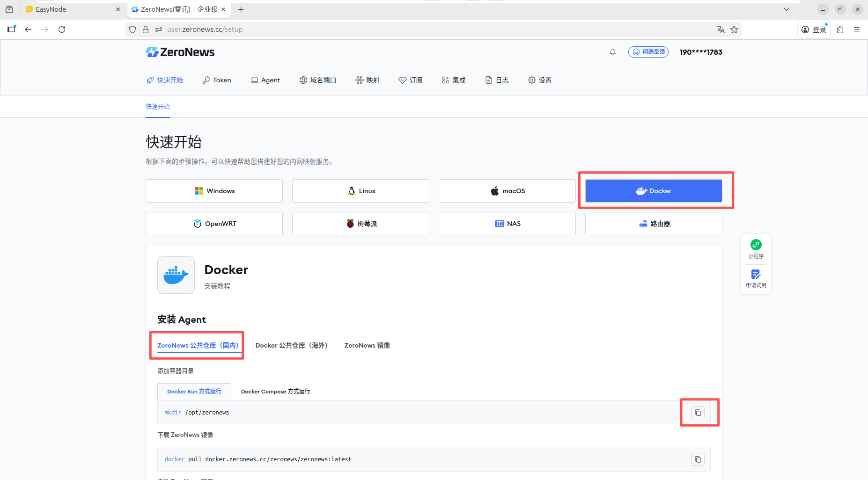Select the Docker 公共仓库（海外）tab
868x480 pixels.
point(291,345)
